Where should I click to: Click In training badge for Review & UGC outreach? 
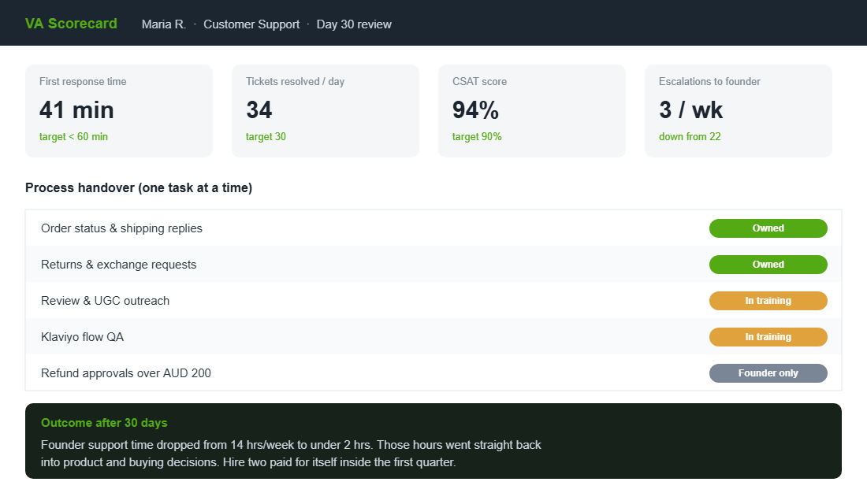[x=768, y=301]
